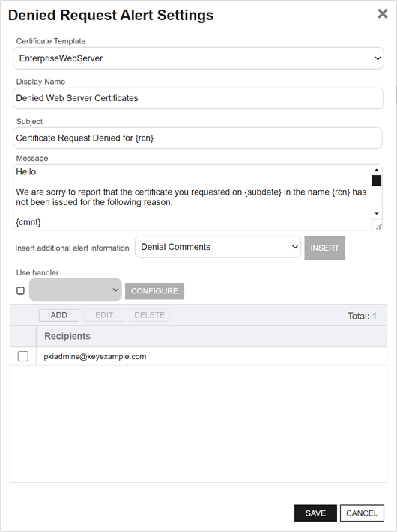Expand the Denial Comments dropdown
Viewport: 397px width, 532px height.
point(218,247)
